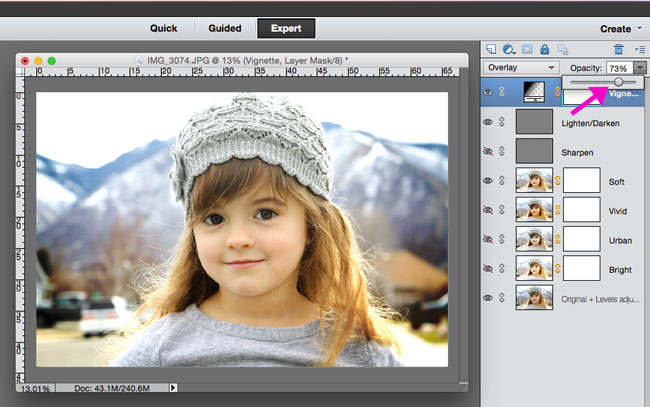Select the Sharpen gray layer thumbnail
This screenshot has width=650, height=407.
534,151
